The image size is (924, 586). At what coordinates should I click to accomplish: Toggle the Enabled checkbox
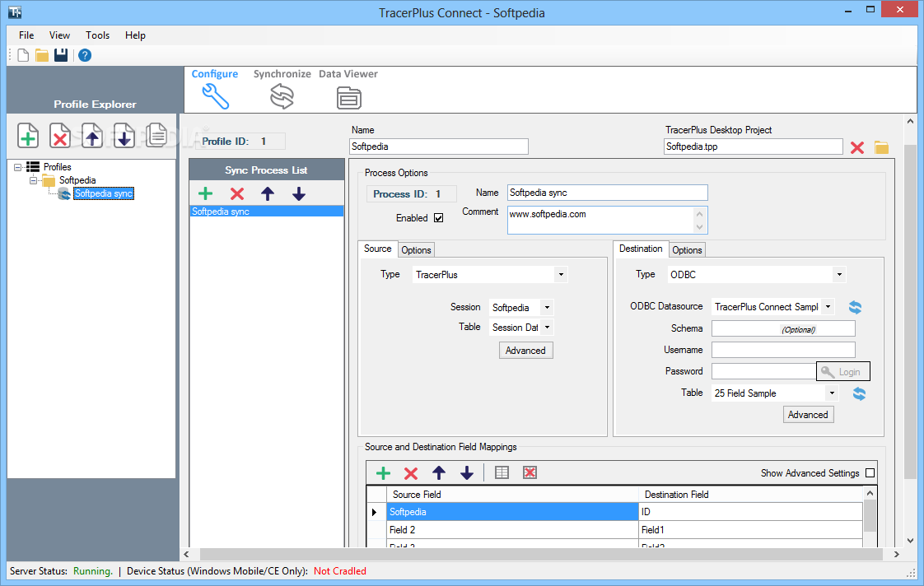438,218
